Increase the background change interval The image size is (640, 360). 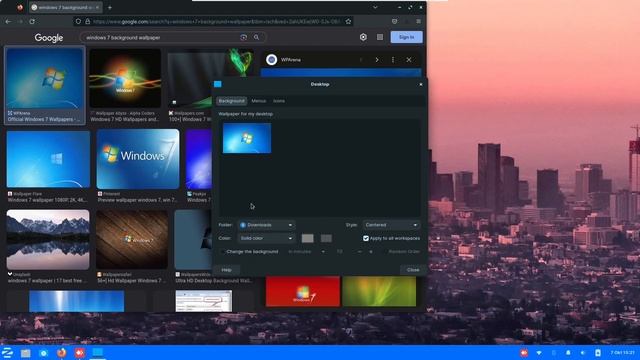pos(371,252)
